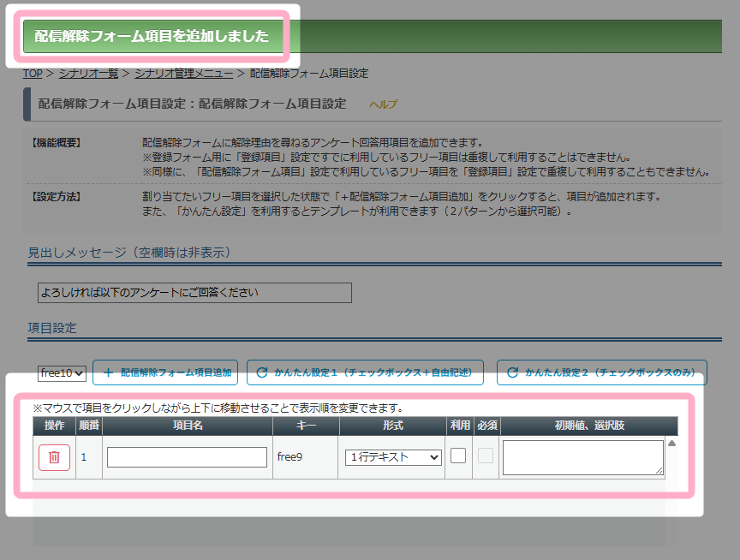This screenshot has width=740, height=560.
Task: Click the 形式 column header
Action: 392,426
